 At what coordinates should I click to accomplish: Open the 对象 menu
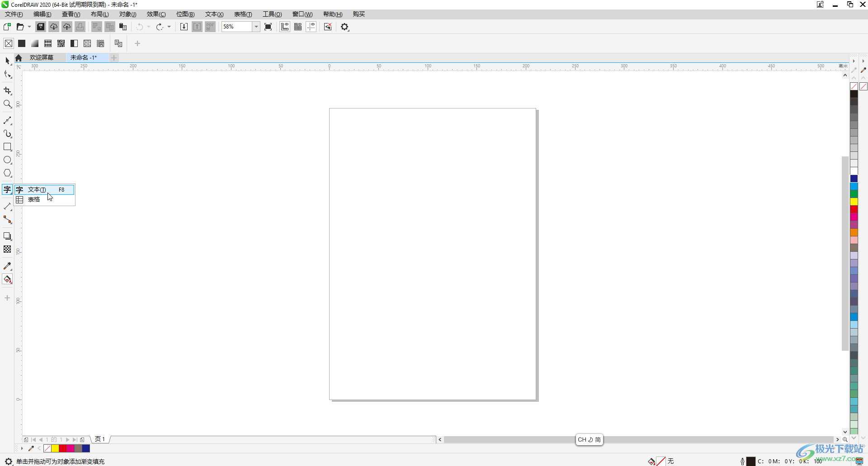[x=128, y=14]
